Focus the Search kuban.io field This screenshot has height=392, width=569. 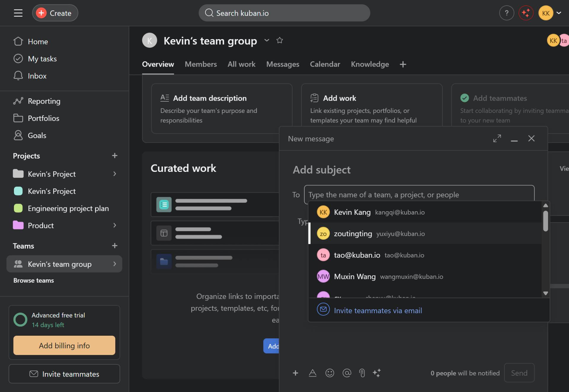(x=284, y=13)
